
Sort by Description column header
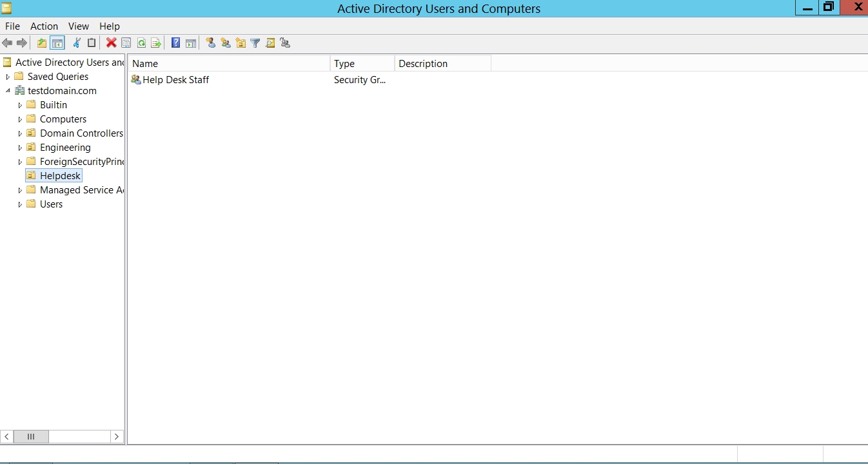(x=443, y=63)
